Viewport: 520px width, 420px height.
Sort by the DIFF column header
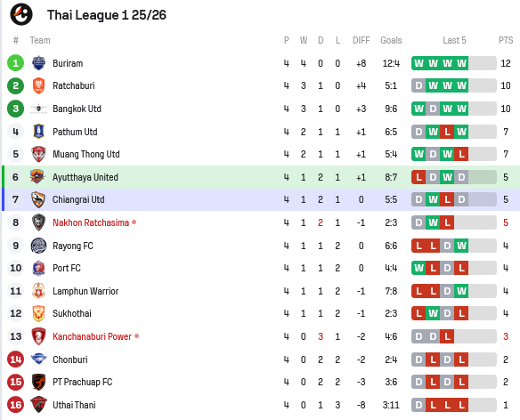point(361,40)
